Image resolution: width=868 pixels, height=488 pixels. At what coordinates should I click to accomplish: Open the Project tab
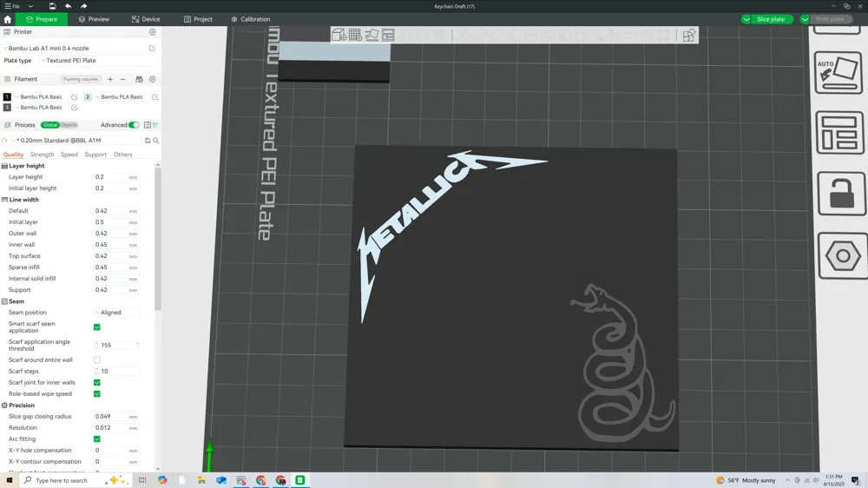(198, 19)
